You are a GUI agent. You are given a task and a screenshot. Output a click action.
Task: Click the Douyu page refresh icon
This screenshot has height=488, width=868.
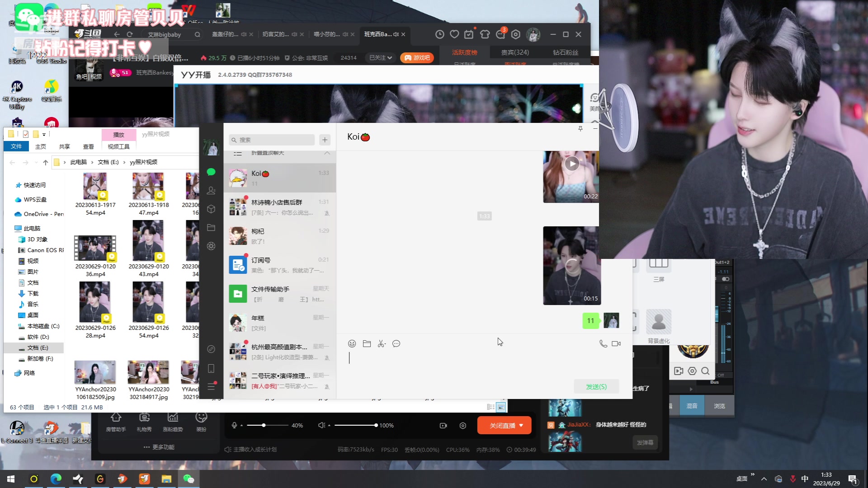coord(130,34)
